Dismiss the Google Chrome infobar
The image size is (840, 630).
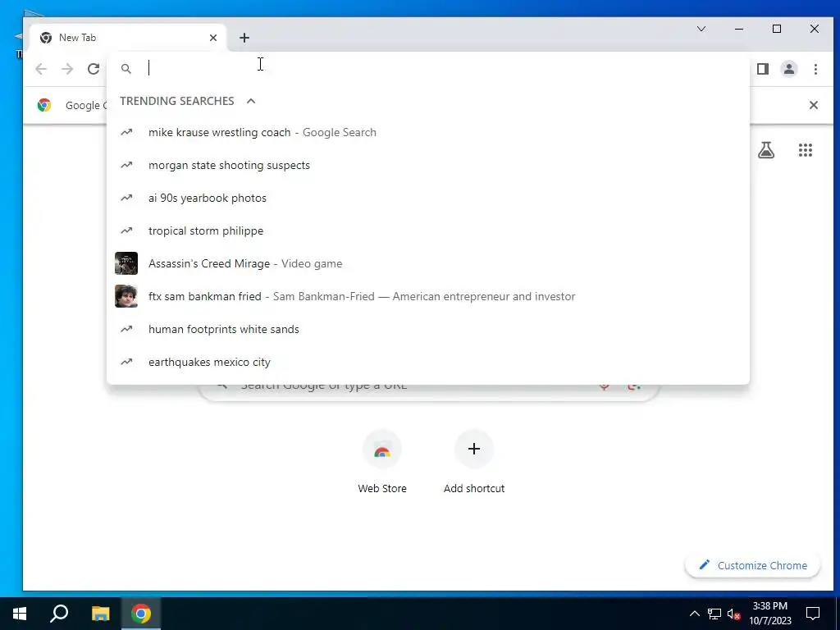(x=813, y=105)
